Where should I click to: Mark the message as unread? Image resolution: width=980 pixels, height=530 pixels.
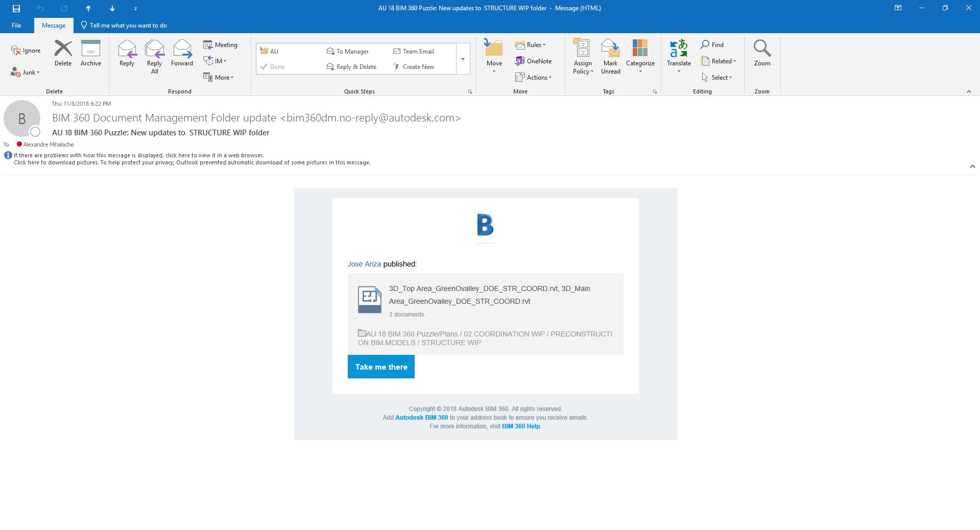click(610, 56)
